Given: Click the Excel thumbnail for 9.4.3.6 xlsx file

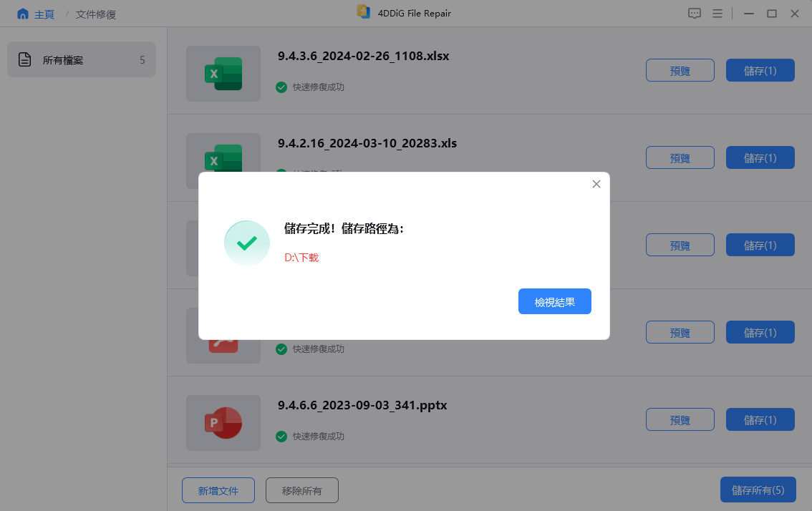Looking at the screenshot, I should [x=223, y=74].
